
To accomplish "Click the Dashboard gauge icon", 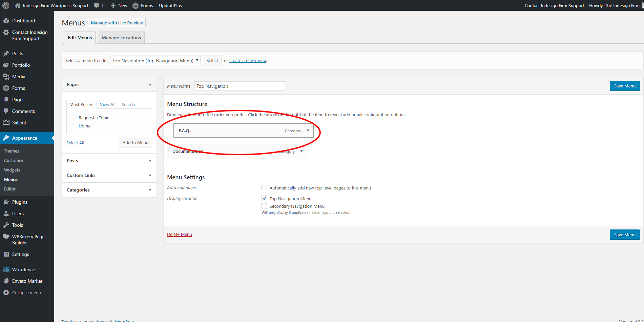I will [6, 21].
